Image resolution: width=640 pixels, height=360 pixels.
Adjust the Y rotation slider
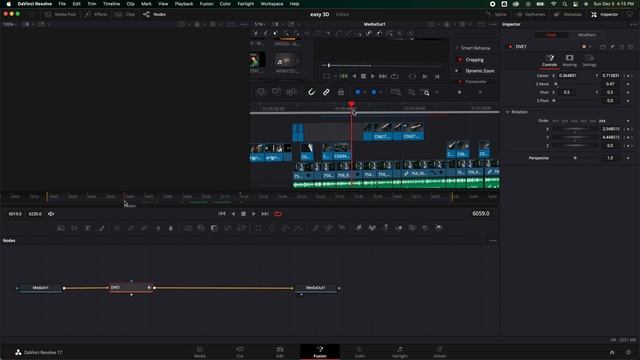[575, 137]
